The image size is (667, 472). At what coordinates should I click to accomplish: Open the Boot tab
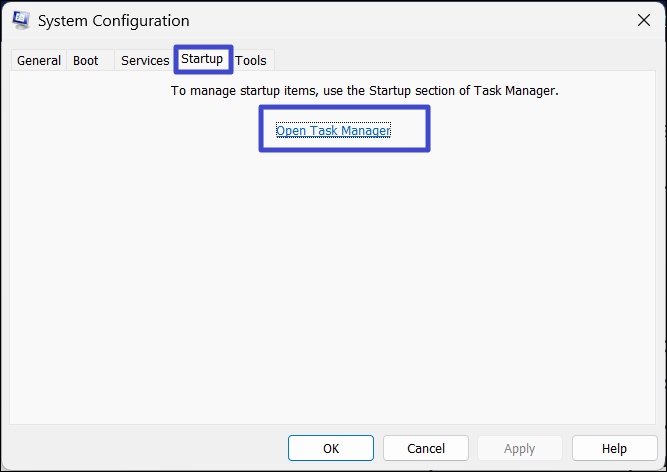[x=86, y=60]
